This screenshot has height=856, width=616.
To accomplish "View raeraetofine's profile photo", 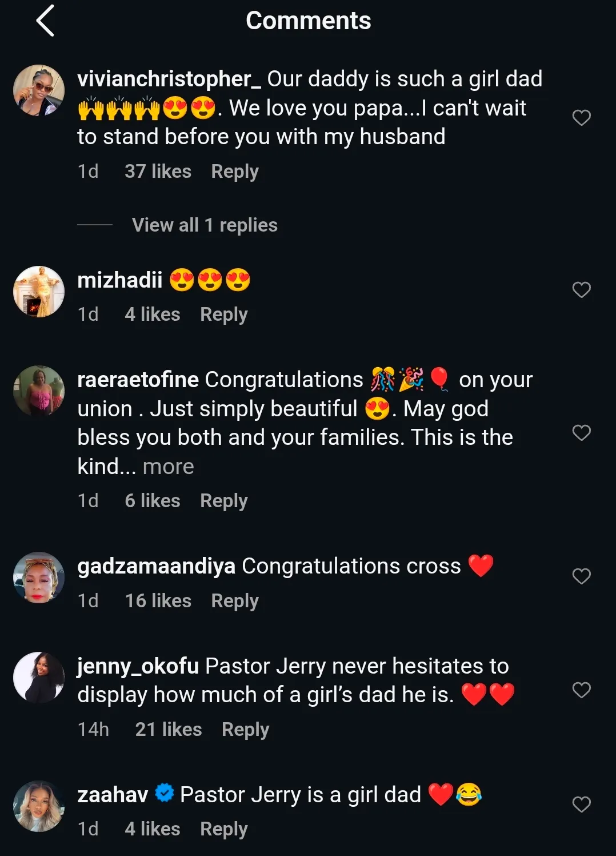I will point(39,391).
